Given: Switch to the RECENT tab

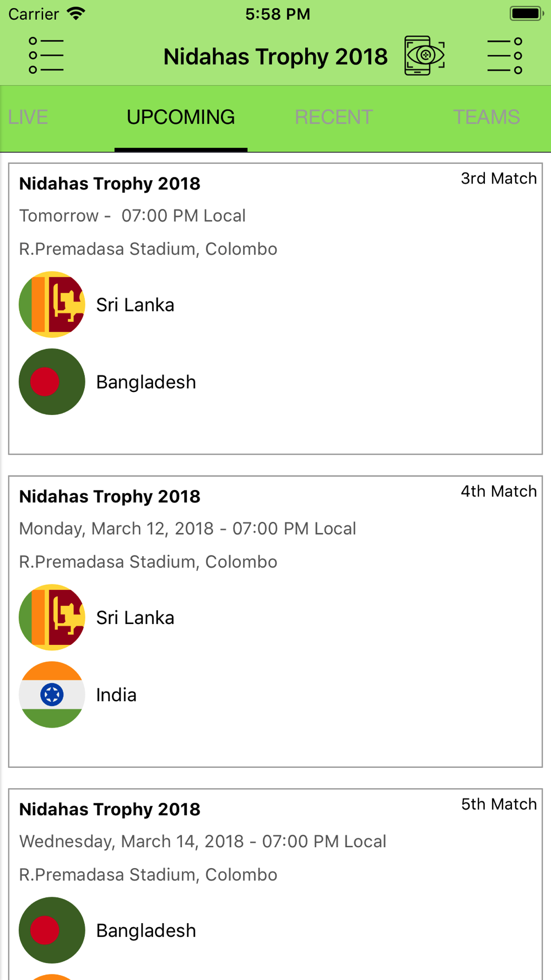Looking at the screenshot, I should 334,117.
